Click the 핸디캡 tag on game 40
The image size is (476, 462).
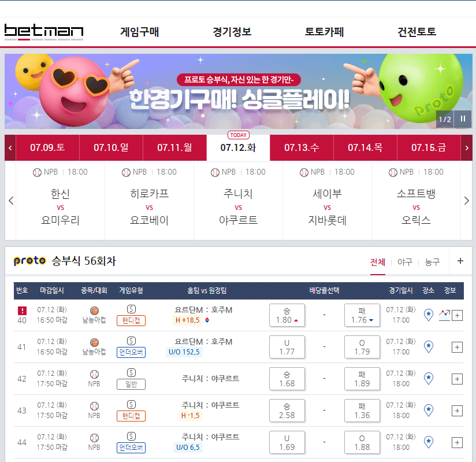tap(131, 320)
